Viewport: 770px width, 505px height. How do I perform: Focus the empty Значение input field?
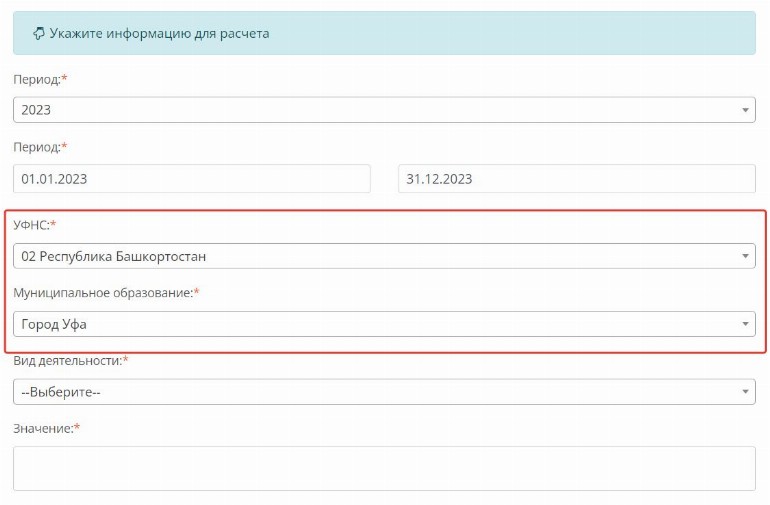coord(384,468)
